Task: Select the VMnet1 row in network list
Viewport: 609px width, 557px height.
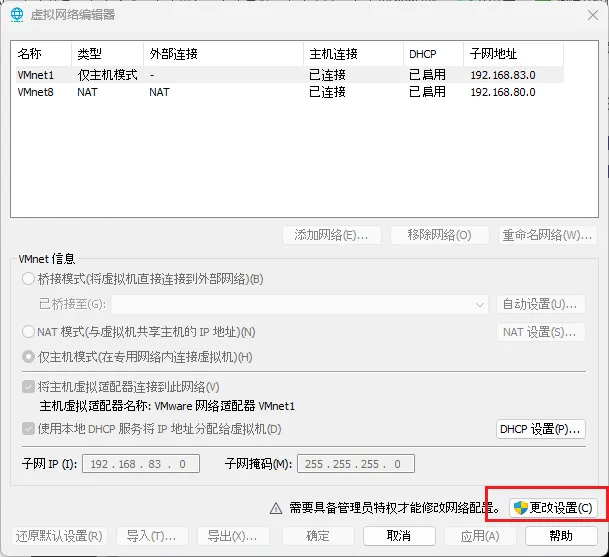Action: 290,75
